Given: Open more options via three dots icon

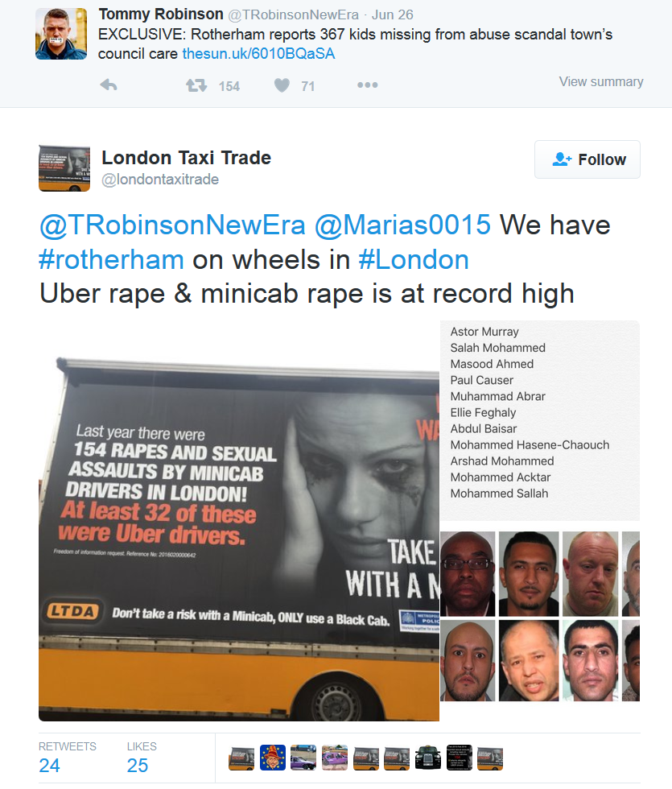Looking at the screenshot, I should (x=367, y=85).
